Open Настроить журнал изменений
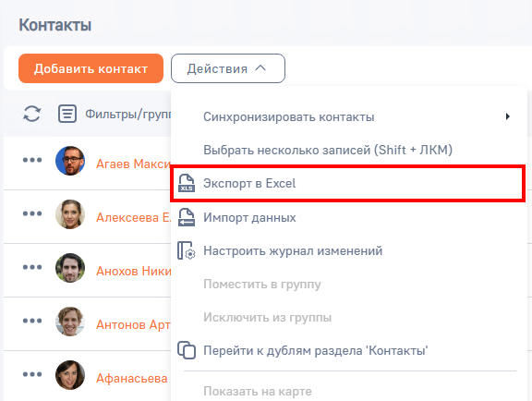This screenshot has height=401, width=532. click(x=348, y=250)
